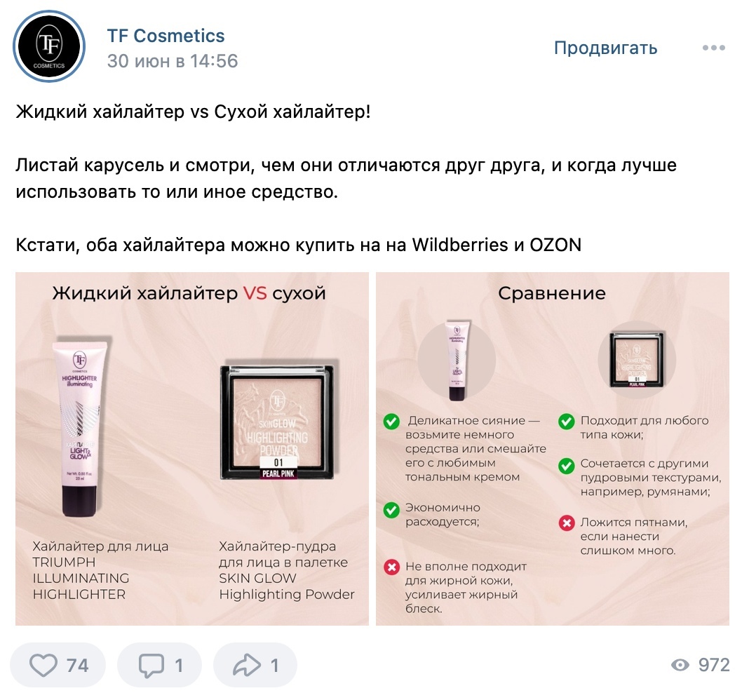This screenshot has width=749, height=700.
Task: Click red cross beside Ложится пятнами
Action: click(x=567, y=523)
